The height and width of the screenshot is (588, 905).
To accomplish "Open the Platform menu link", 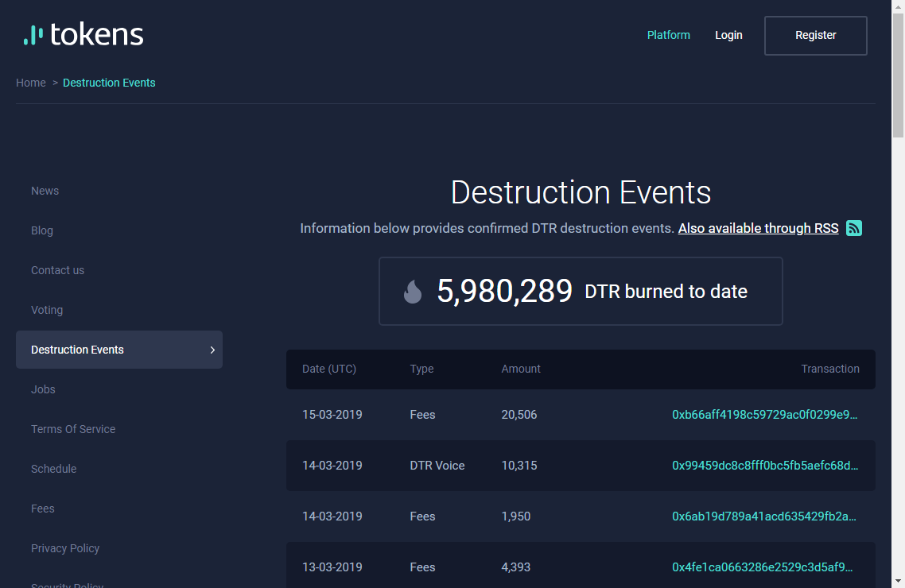I will [668, 35].
